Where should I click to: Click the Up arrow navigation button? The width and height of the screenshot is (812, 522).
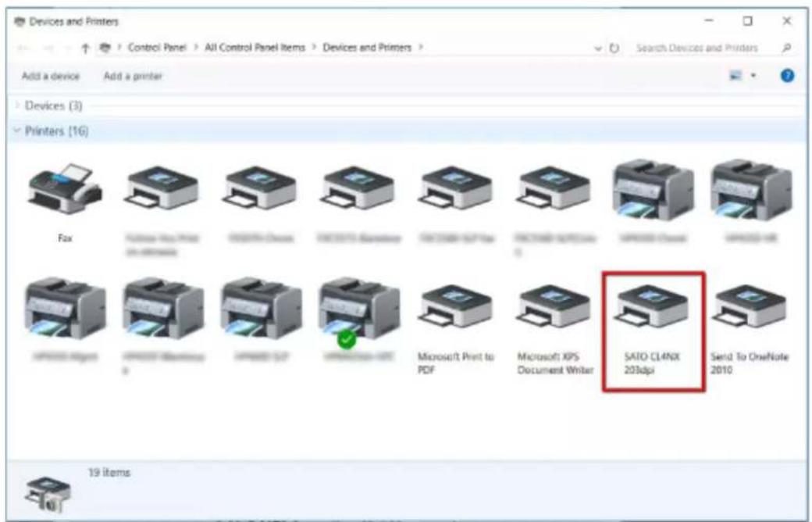tap(85, 48)
